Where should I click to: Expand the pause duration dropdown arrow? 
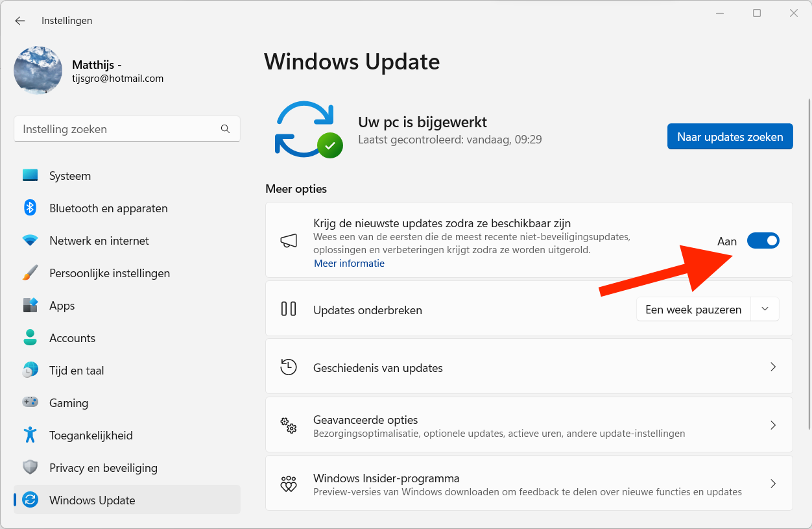(x=765, y=310)
